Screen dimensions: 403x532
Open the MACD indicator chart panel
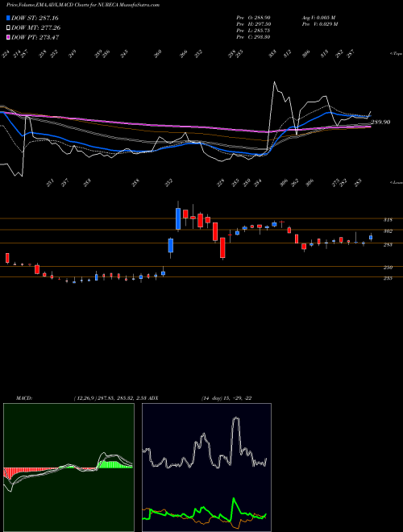tap(69, 468)
